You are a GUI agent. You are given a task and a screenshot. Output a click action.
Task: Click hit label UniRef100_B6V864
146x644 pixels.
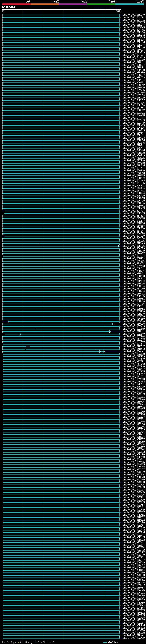(134, 95)
